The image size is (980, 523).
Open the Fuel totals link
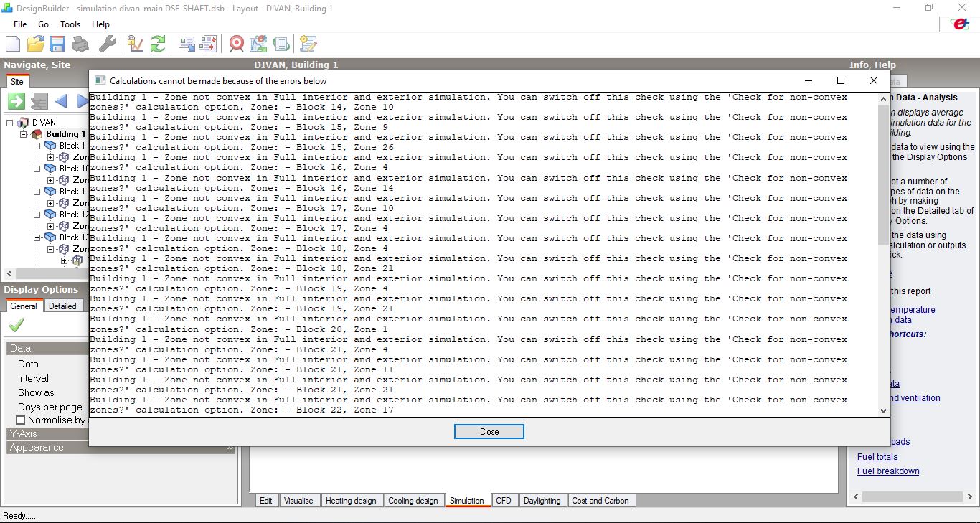click(x=877, y=457)
